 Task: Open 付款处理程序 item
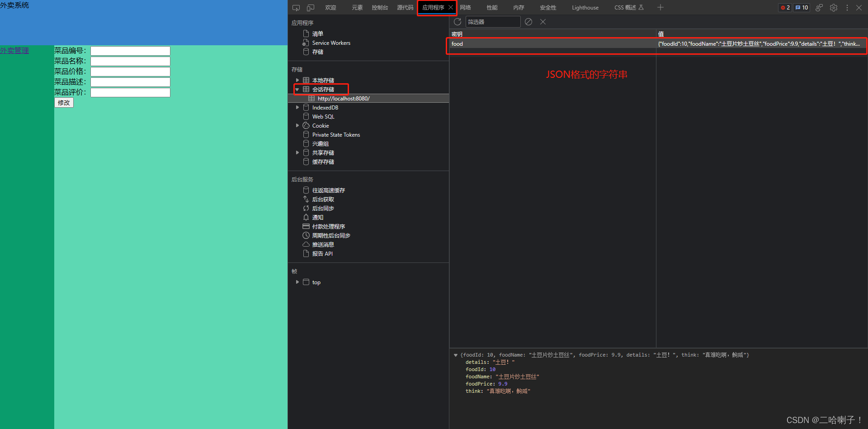coord(329,226)
